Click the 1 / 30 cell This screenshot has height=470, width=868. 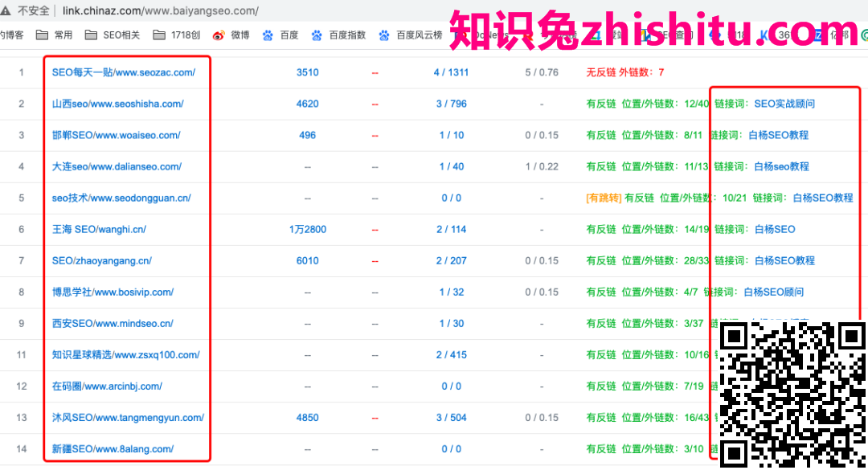point(451,323)
